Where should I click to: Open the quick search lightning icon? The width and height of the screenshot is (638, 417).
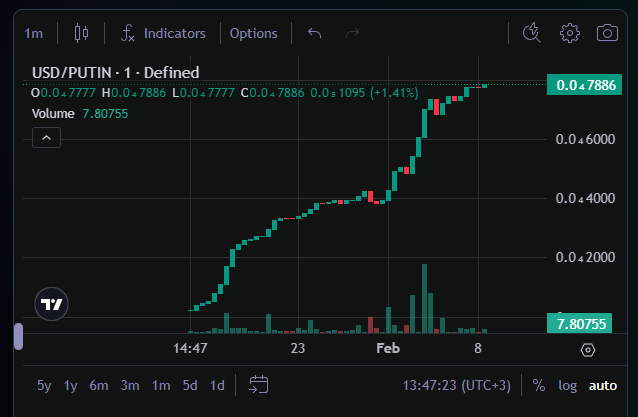click(531, 33)
